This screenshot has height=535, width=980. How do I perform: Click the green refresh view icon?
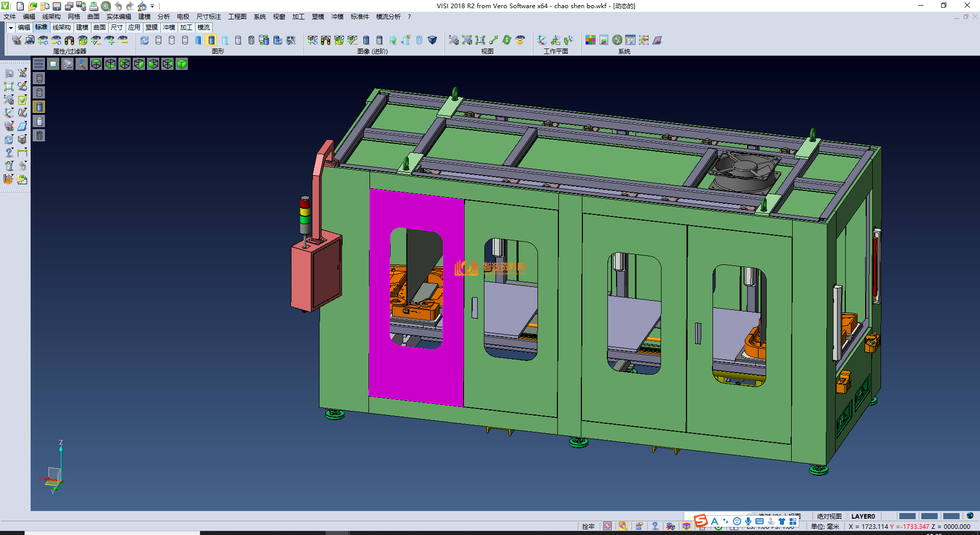pyautogui.click(x=507, y=40)
